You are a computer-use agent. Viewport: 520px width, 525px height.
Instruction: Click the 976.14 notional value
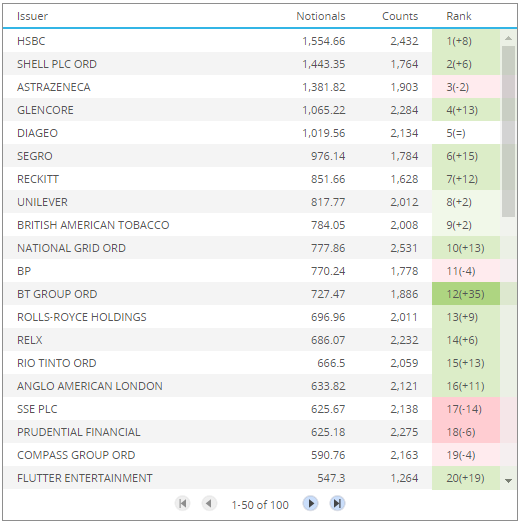328,156
